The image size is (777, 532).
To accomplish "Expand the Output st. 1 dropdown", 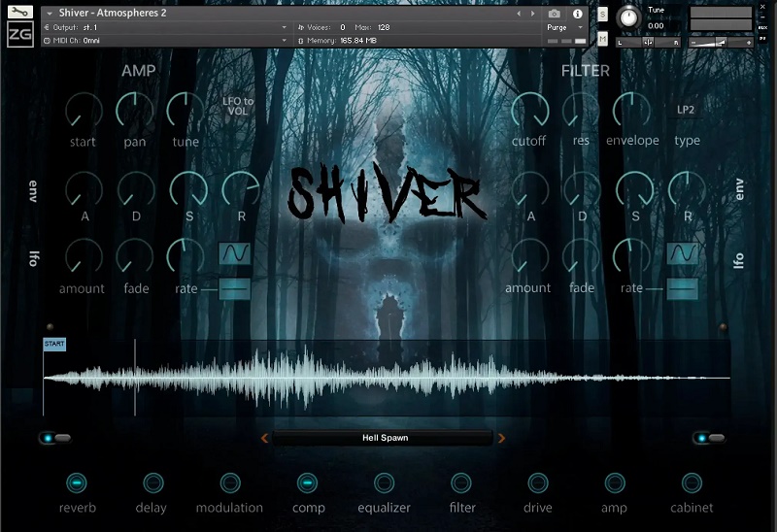I will point(165,27).
